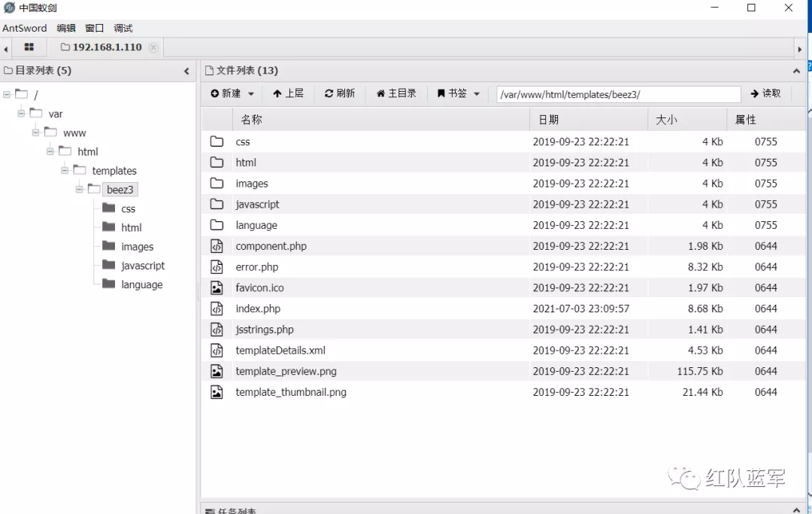812x514 pixels.
Task: Click the AntSword app title icon
Action: click(9, 8)
